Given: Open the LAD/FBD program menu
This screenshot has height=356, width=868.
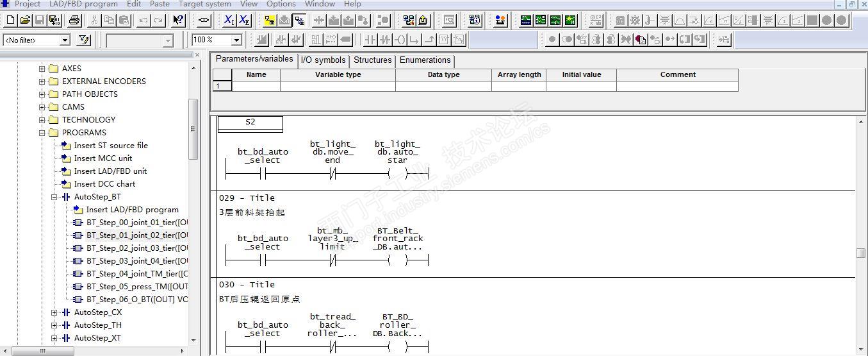Looking at the screenshot, I should (83, 4).
